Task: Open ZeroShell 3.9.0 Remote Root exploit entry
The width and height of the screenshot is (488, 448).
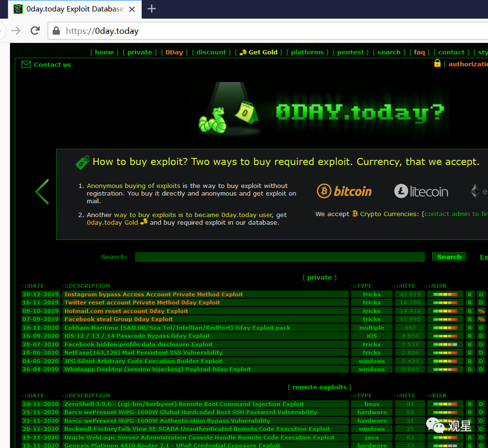Action: tap(184, 404)
